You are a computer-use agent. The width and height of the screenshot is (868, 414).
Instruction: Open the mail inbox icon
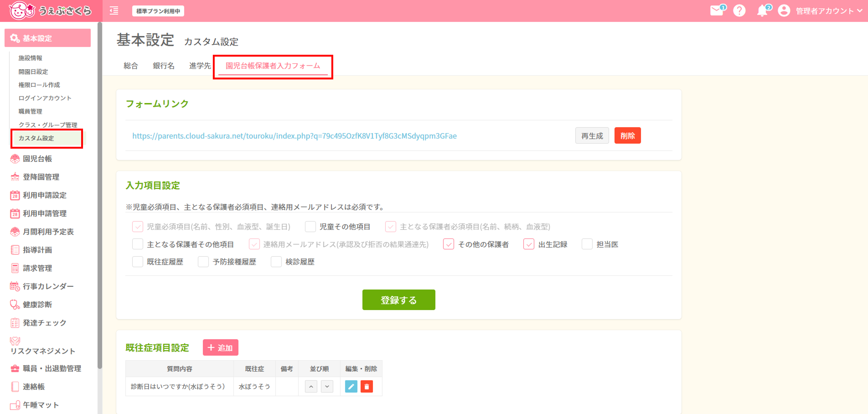pos(717,11)
